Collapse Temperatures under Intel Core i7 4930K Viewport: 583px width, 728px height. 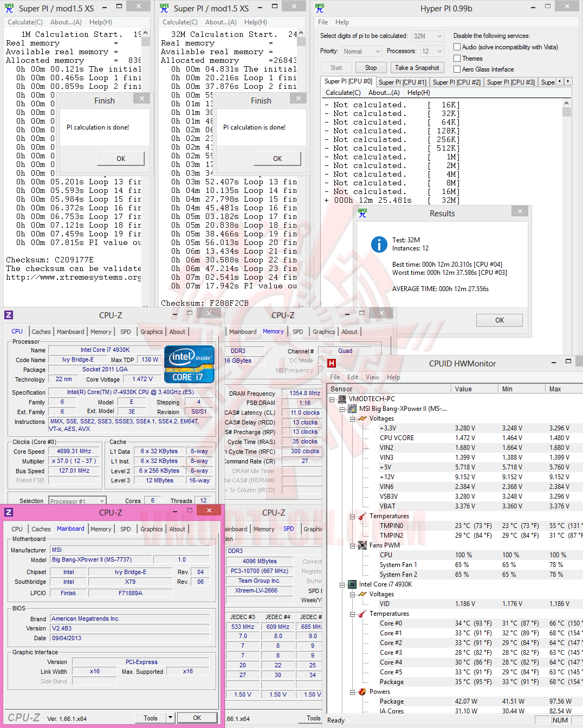click(352, 614)
